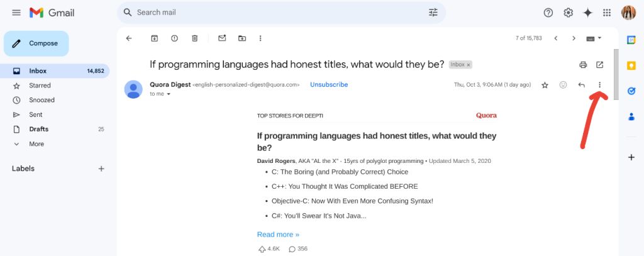The height and width of the screenshot is (256, 644).
Task: Star the Quora Digest message
Action: click(x=545, y=85)
